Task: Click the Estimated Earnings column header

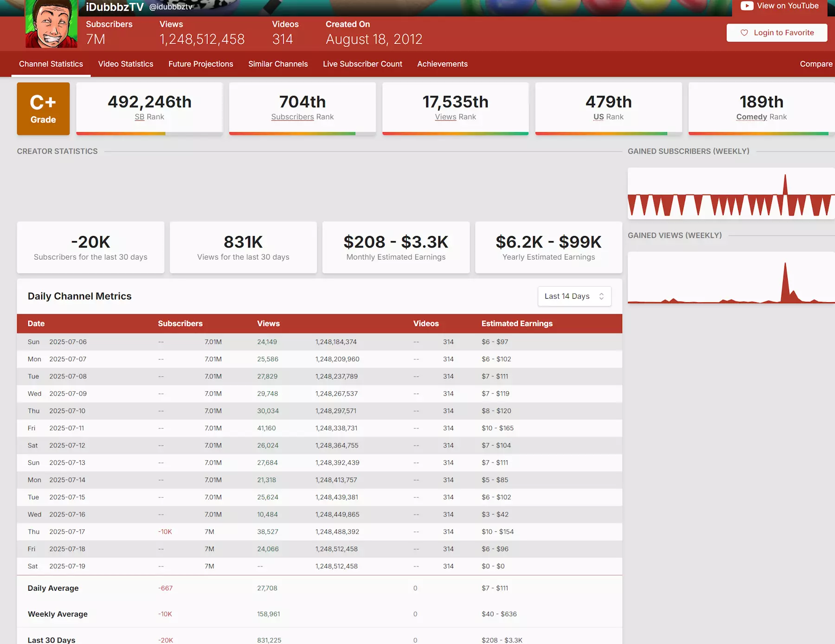Action: 517,324
